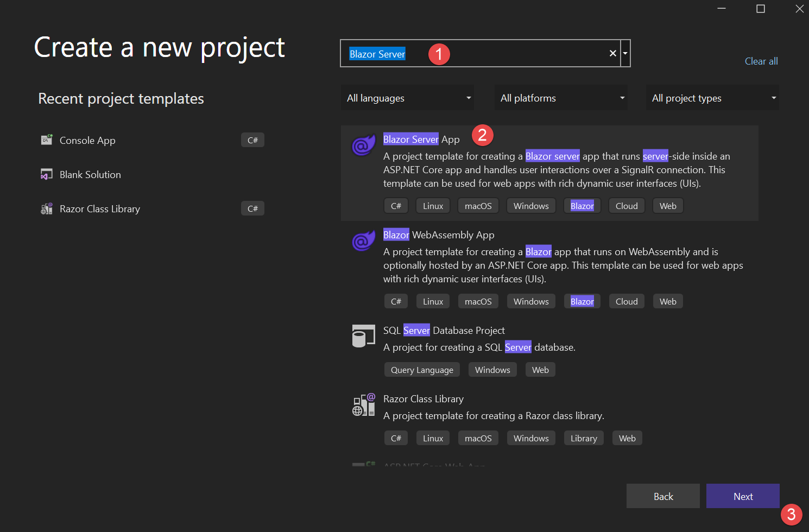Click the Blazor Server App template icon

click(364, 145)
